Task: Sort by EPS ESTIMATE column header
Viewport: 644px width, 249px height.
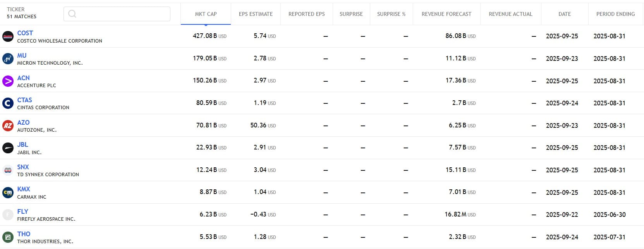Action: click(256, 14)
